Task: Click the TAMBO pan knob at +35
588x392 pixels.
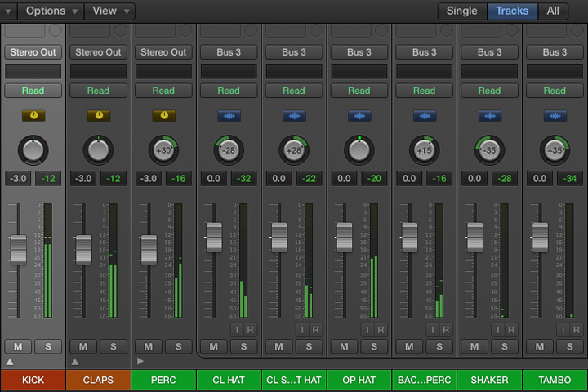Action: [555, 150]
